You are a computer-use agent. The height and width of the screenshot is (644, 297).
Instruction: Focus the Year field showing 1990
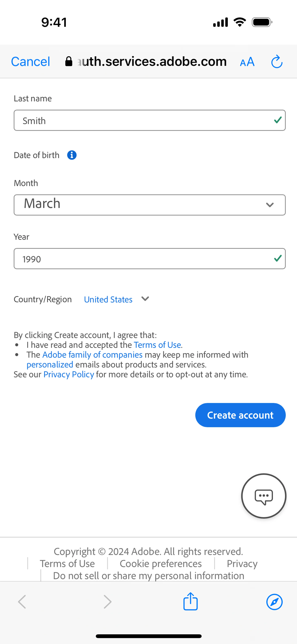149,259
